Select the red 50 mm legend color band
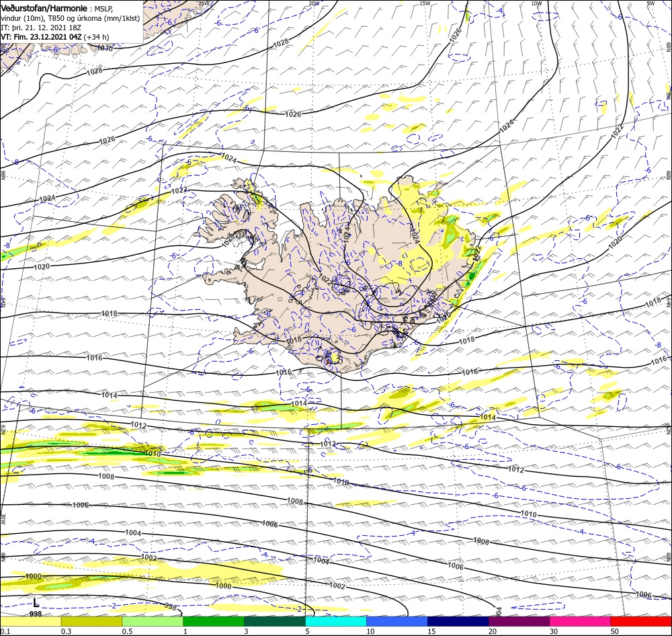The image size is (672, 636). pyautogui.click(x=641, y=621)
